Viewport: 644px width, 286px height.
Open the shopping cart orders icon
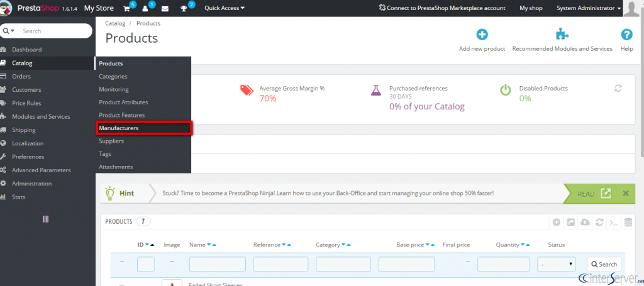(127, 8)
